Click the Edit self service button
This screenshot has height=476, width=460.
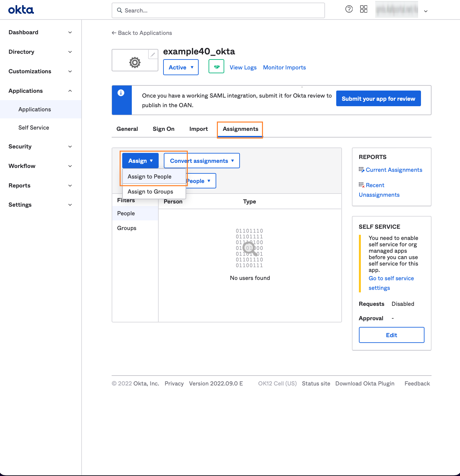392,335
